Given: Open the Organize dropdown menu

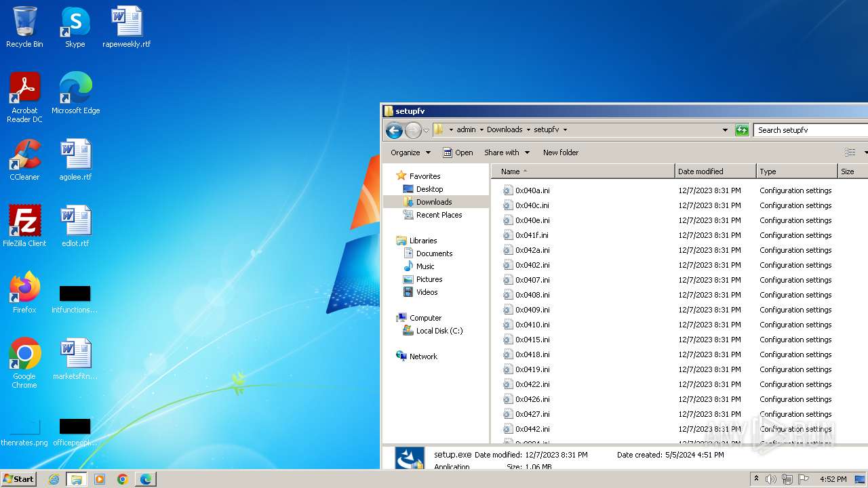Looking at the screenshot, I should pyautogui.click(x=410, y=152).
